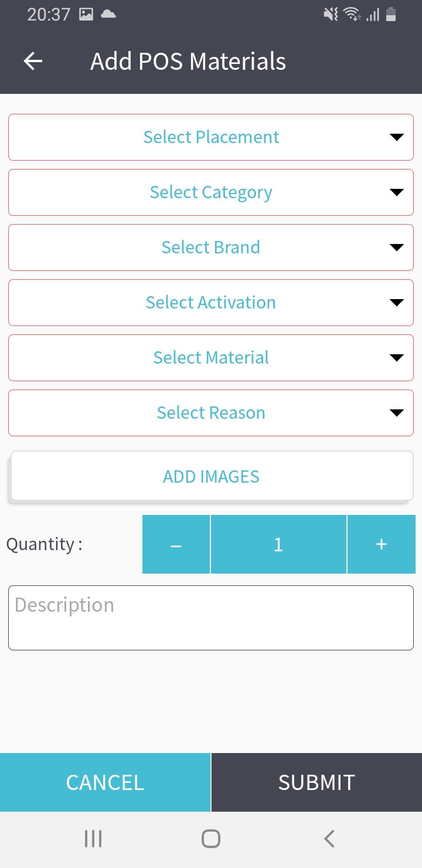422x868 pixels.
Task: Choose a reason from Select Reason
Action: click(211, 413)
